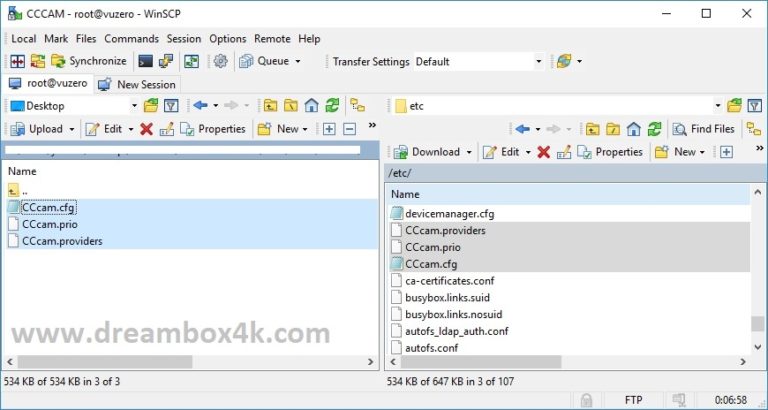Open the Mark menu
Viewport: 768px width, 410px height.
point(56,39)
